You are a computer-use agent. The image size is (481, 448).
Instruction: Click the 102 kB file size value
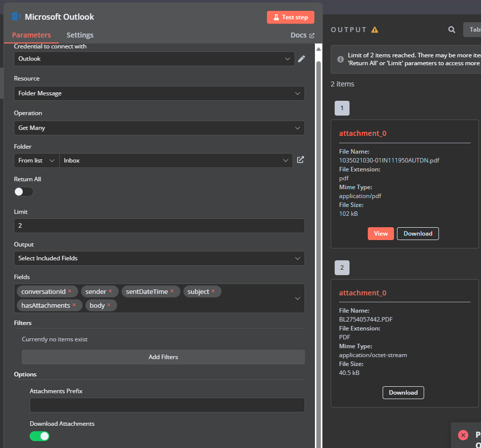(x=348, y=213)
